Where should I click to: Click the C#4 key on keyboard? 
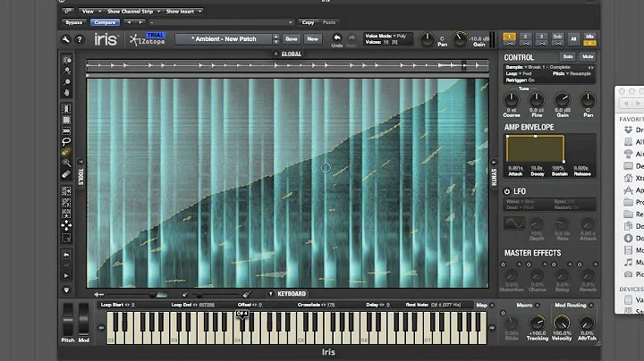[x=241, y=321]
